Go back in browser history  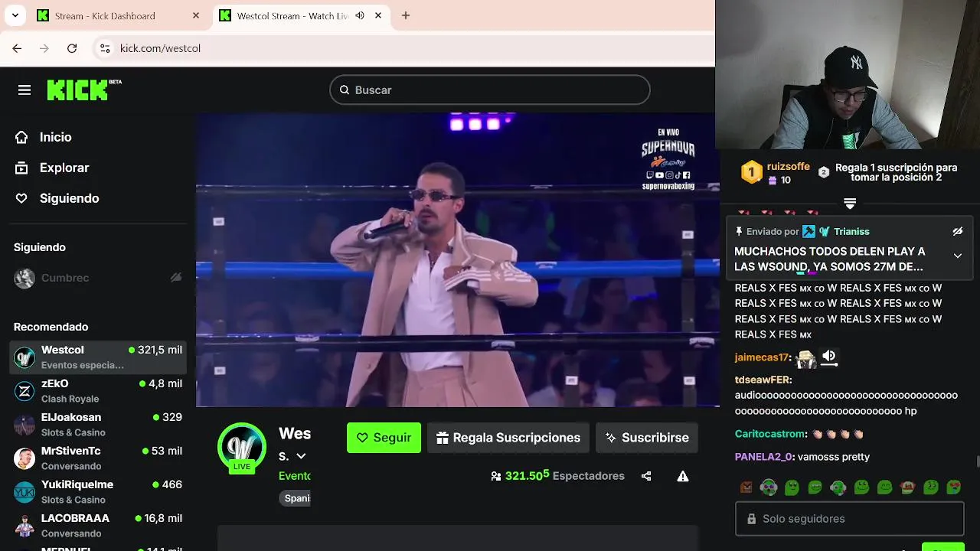click(x=17, y=48)
